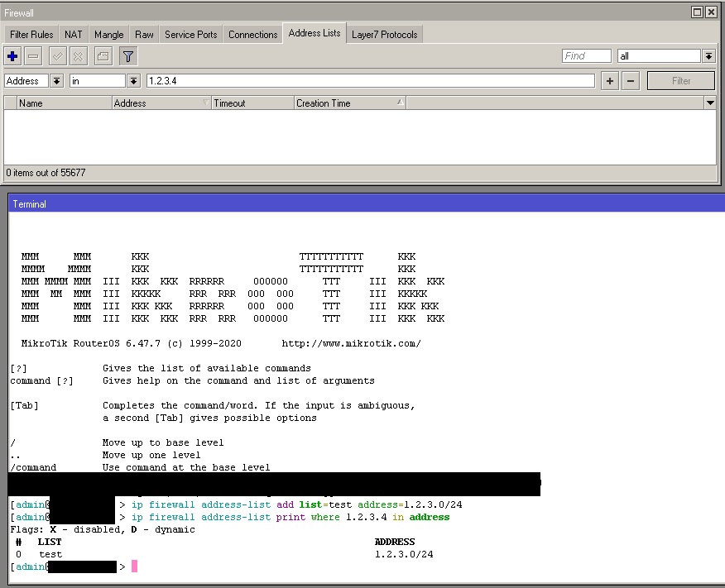Select the Connections tab
This screenshot has width=725, height=588.
pyautogui.click(x=252, y=34)
